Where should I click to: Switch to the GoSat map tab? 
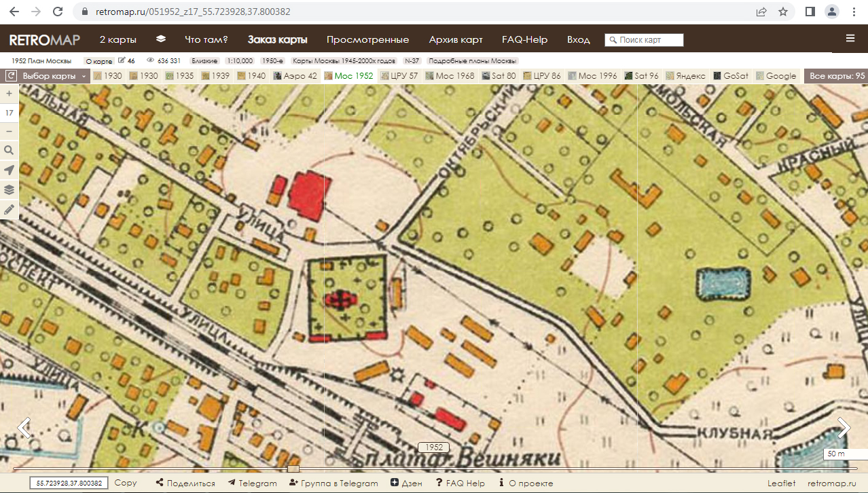(731, 76)
